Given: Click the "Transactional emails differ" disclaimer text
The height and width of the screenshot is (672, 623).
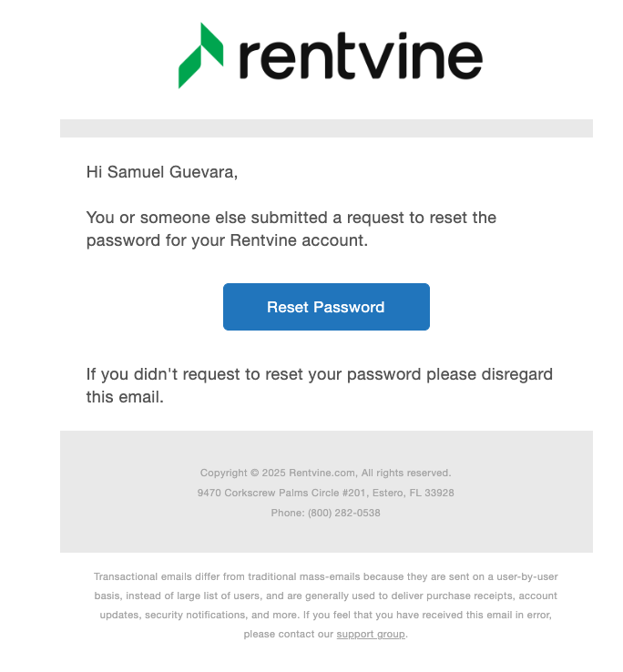Looking at the screenshot, I should click(x=187, y=575).
